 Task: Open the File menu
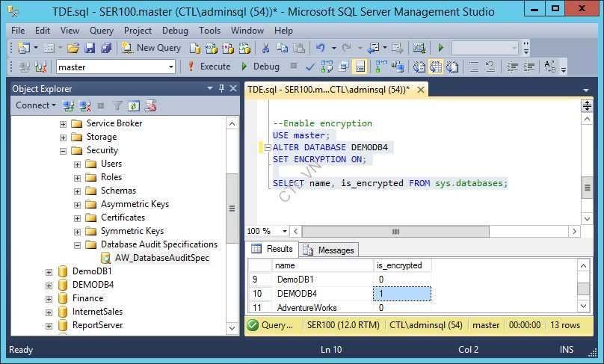click(18, 31)
